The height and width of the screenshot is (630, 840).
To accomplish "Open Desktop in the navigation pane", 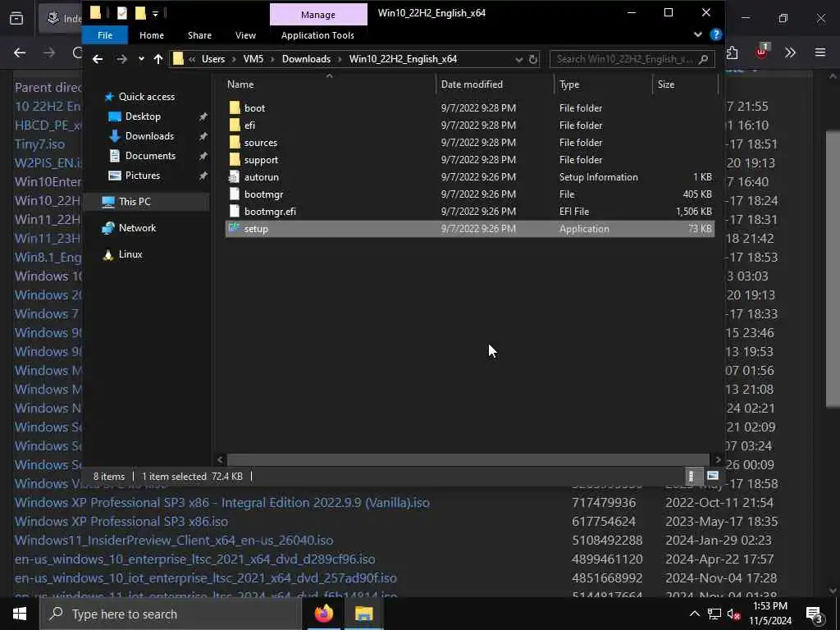I will (143, 116).
